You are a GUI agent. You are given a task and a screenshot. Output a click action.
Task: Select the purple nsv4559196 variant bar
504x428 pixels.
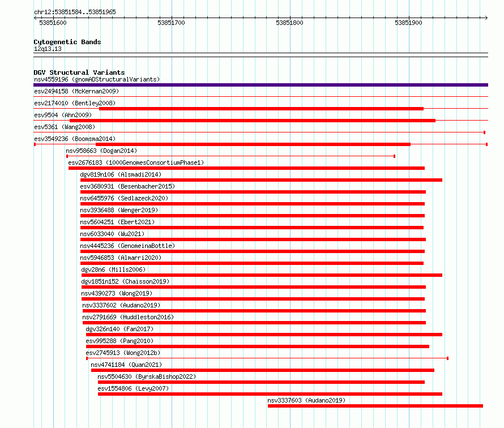(x=260, y=85)
